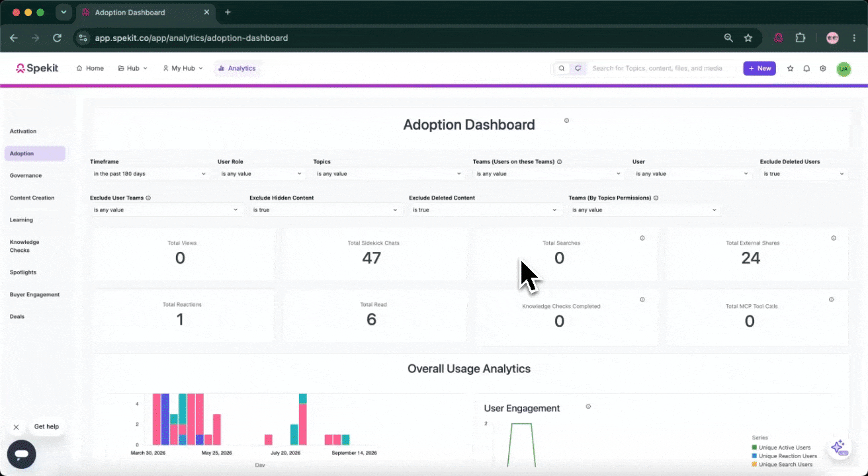Open the settings gear in Spekit header
Image resolution: width=868 pixels, height=476 pixels.
(823, 68)
